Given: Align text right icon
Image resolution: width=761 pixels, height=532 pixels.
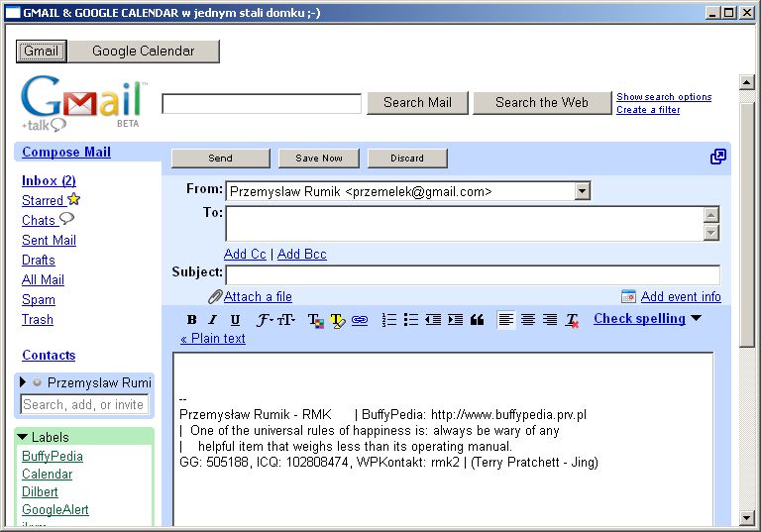Looking at the screenshot, I should (x=550, y=319).
